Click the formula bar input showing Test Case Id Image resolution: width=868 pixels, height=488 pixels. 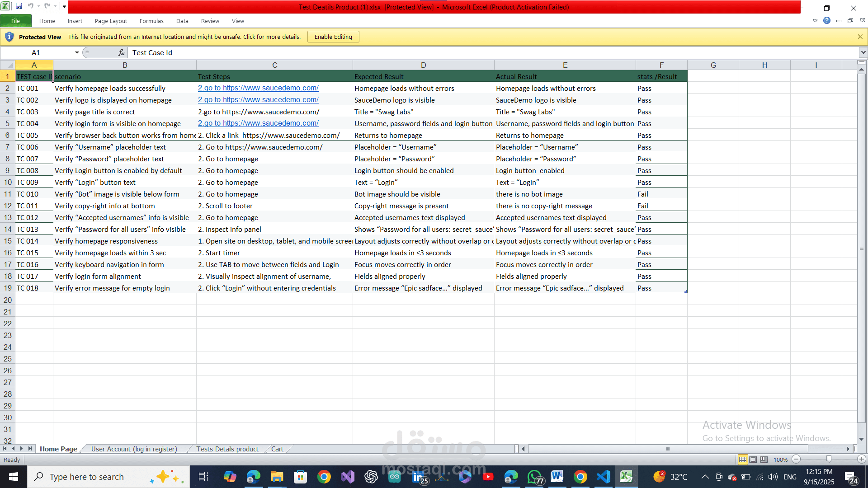[493, 53]
